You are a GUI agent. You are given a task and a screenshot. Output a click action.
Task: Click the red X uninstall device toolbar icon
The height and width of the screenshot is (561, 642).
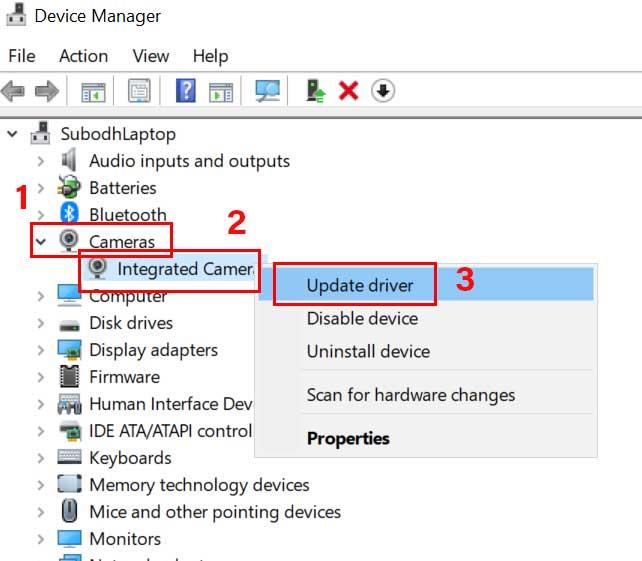[348, 91]
